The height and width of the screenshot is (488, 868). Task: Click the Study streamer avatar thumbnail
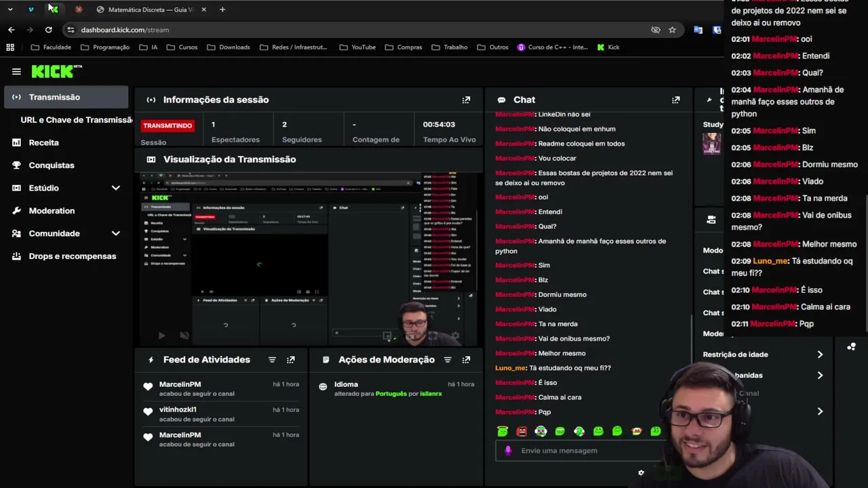[x=711, y=143]
